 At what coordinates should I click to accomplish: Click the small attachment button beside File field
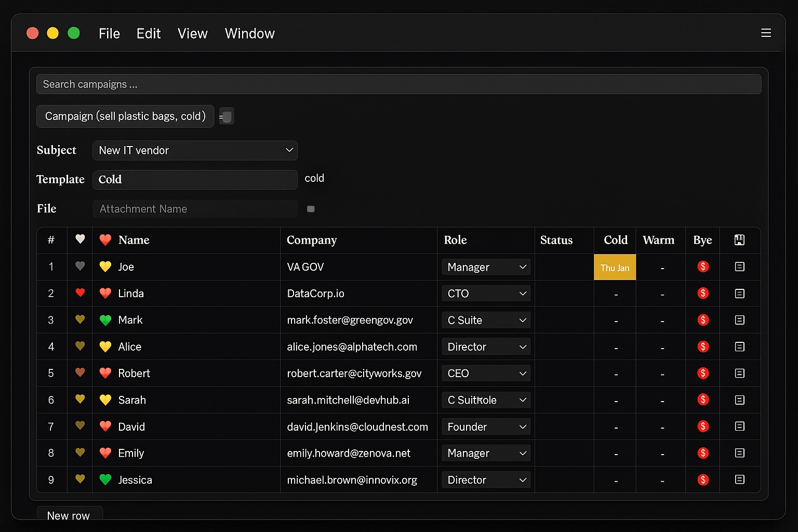click(311, 209)
